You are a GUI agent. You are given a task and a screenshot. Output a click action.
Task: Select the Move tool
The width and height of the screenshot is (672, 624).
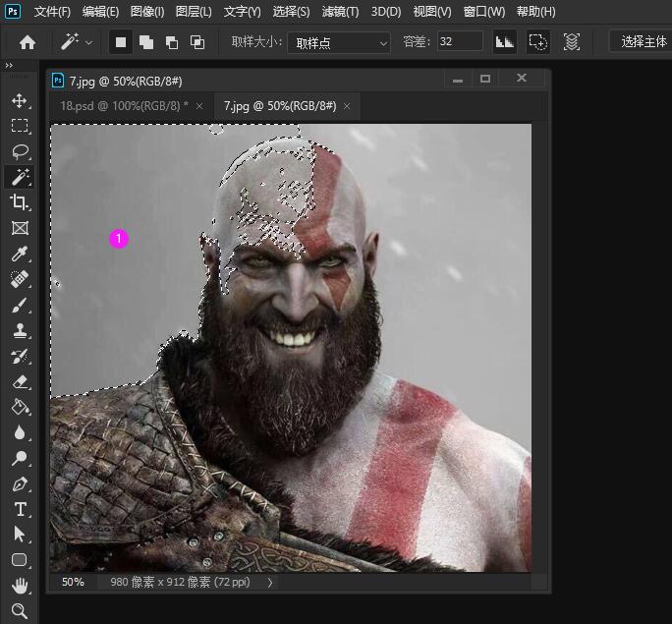coord(20,100)
